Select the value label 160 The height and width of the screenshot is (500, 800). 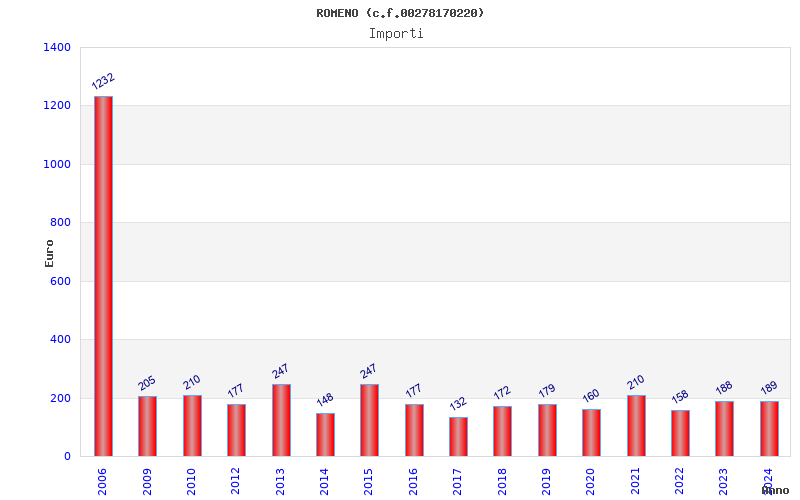click(x=590, y=396)
